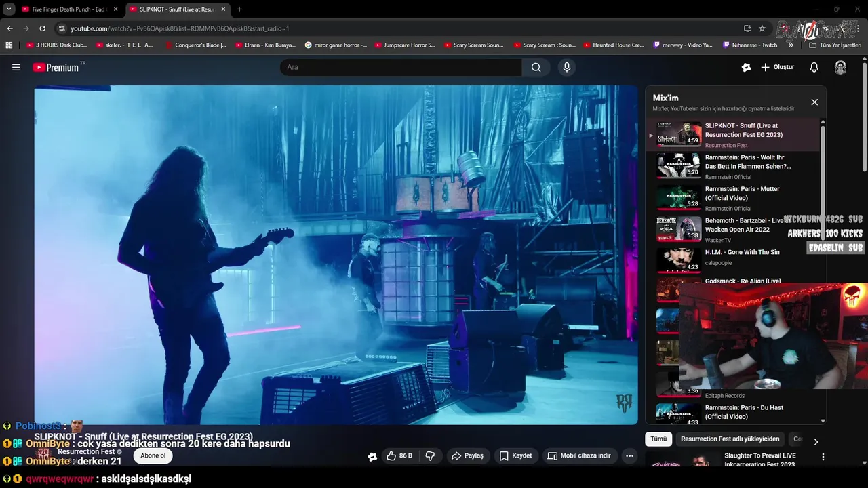The width and height of the screenshot is (868, 488).
Task: Bookmark this page with star icon
Action: pos(762,28)
